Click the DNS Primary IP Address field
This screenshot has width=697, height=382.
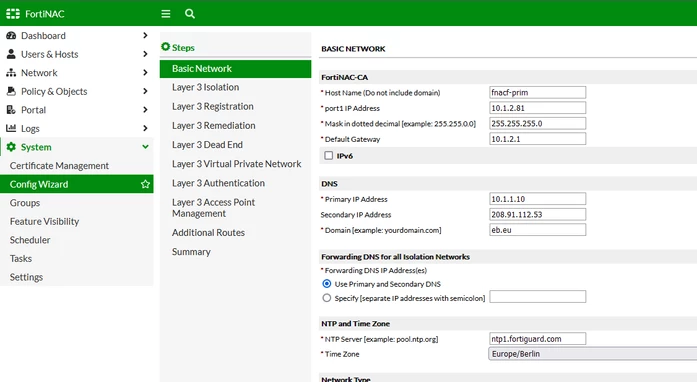coord(537,199)
